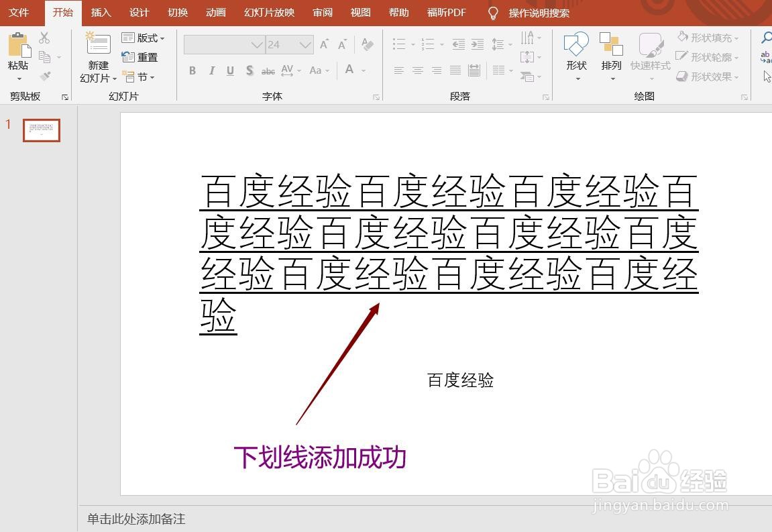This screenshot has width=772, height=532.
Task: Click Increase List Level indent icon
Action: coord(477,44)
